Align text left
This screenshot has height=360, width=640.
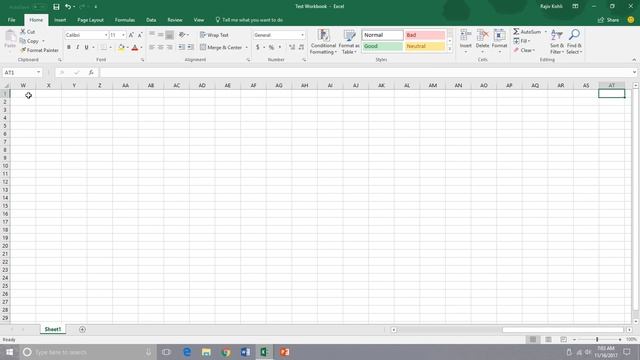pos(152,47)
